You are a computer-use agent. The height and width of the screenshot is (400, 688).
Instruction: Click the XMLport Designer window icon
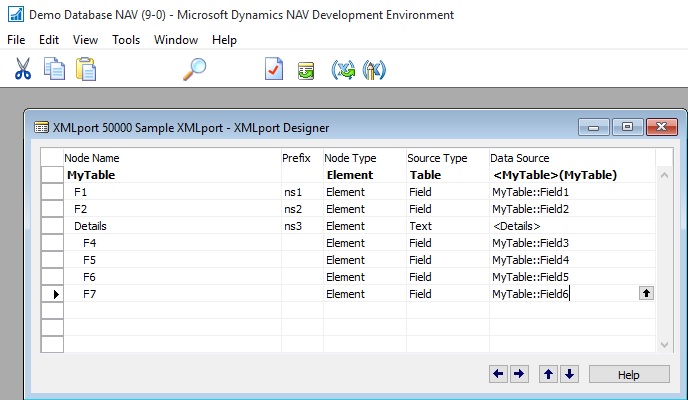pos(41,128)
